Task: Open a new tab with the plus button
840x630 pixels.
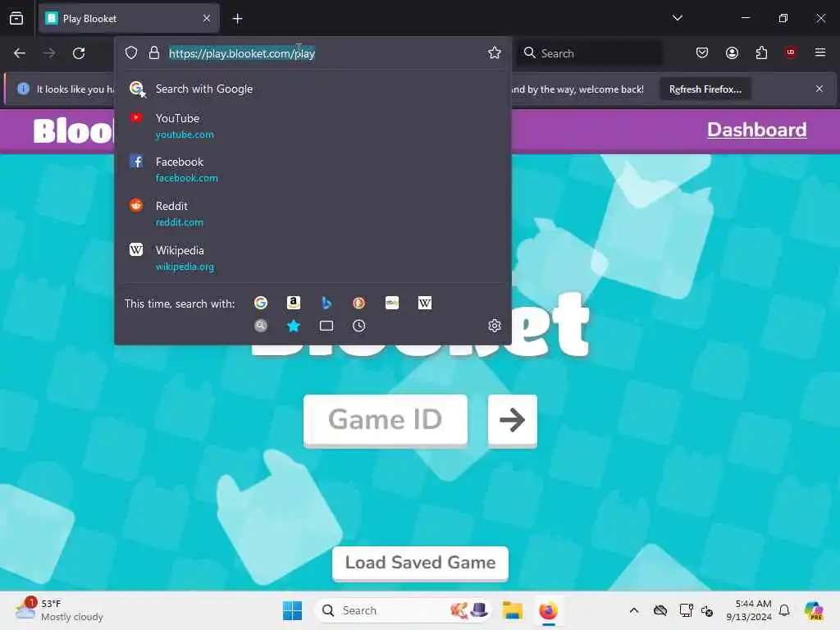Action: coord(237,19)
